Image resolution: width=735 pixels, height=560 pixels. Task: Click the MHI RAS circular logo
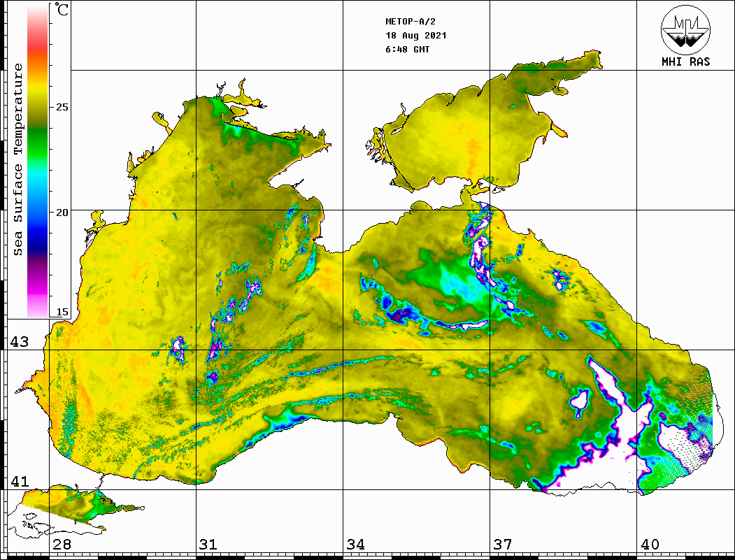click(x=685, y=29)
